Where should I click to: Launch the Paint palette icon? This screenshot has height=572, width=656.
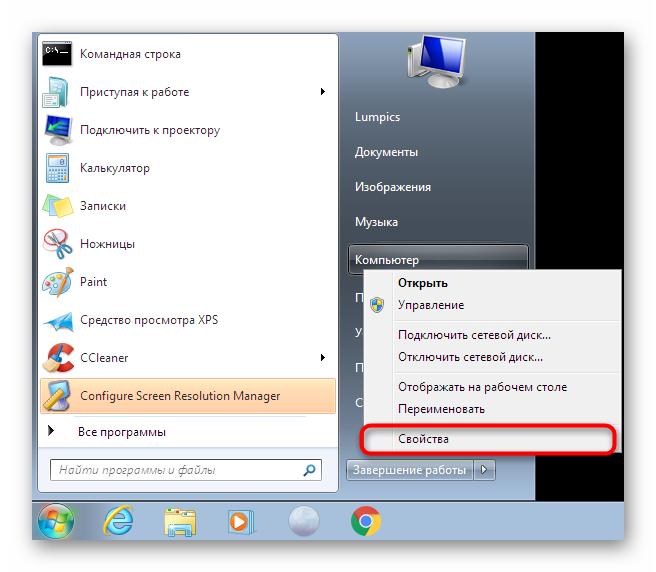58,282
